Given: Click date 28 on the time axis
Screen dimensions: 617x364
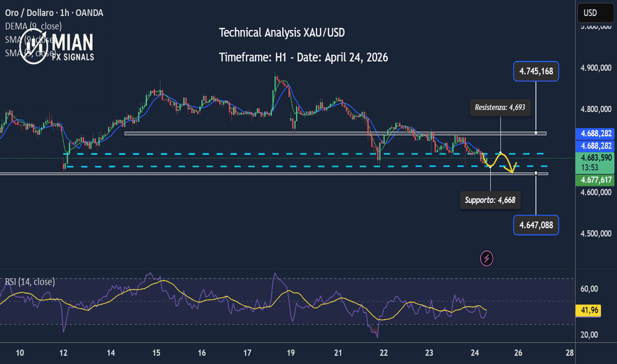Looking at the screenshot, I should (569, 353).
